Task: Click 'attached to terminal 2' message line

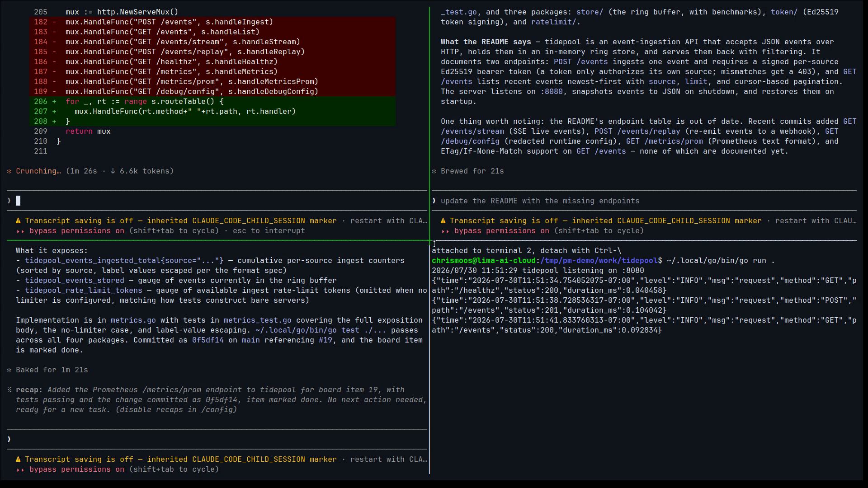Action: click(527, 251)
